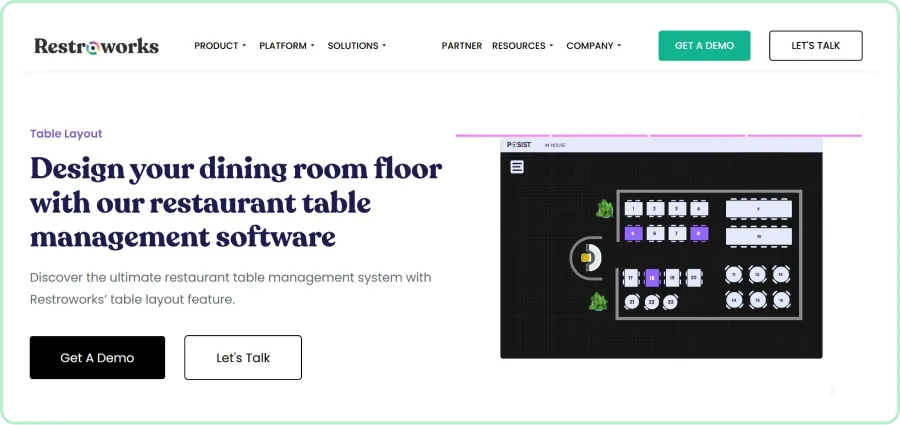
Task: Select round table 16
Action: click(x=781, y=300)
